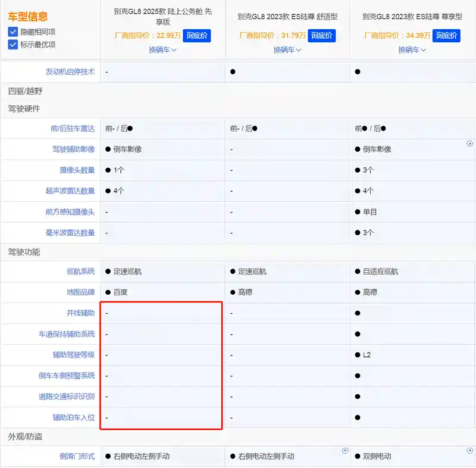Open 毫米波雷达数量 parameter link
The width and height of the screenshot is (476, 468).
(x=70, y=233)
